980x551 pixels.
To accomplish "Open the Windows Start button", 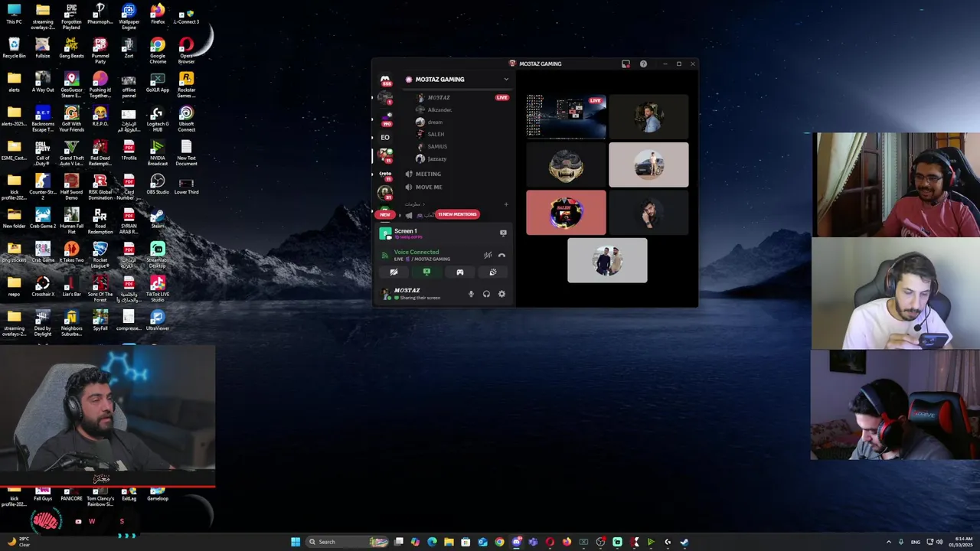I will (296, 542).
